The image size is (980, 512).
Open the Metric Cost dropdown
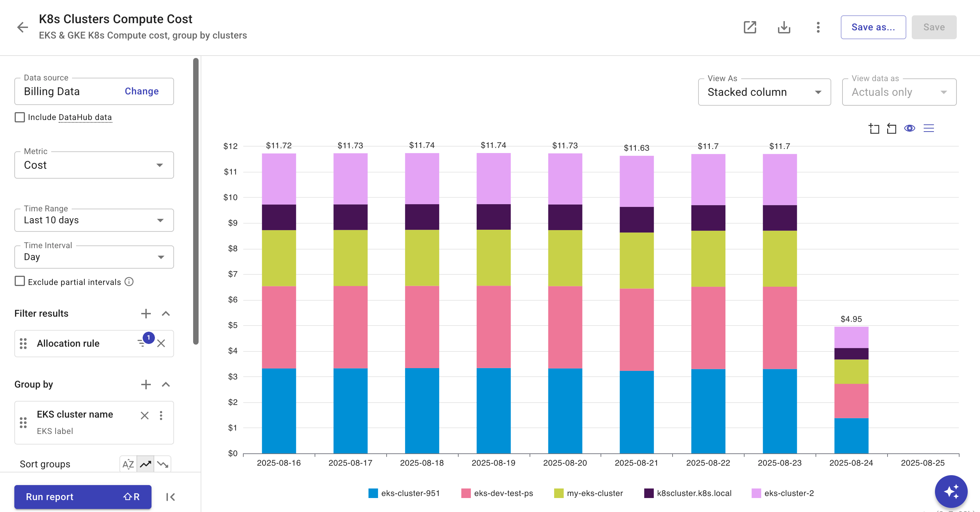(94, 165)
